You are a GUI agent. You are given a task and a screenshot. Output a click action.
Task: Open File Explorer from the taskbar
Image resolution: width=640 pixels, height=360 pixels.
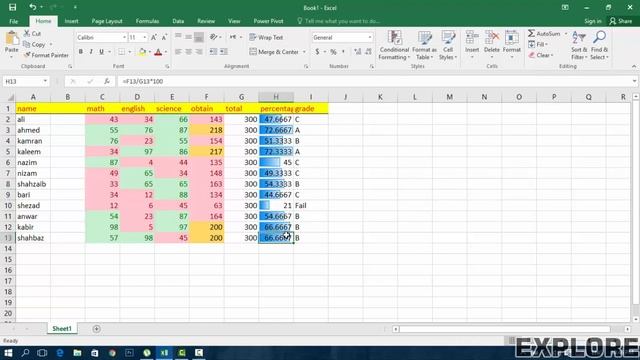[x=77, y=353]
